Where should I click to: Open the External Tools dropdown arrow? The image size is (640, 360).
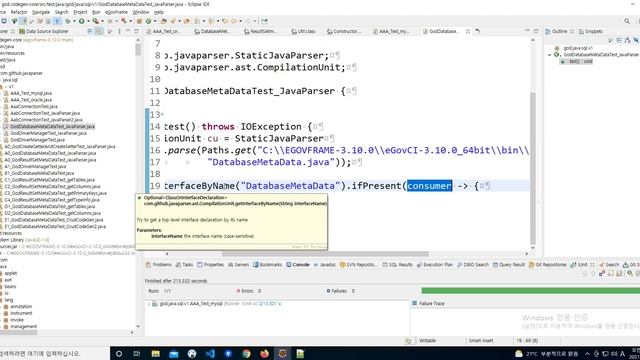click(102, 21)
